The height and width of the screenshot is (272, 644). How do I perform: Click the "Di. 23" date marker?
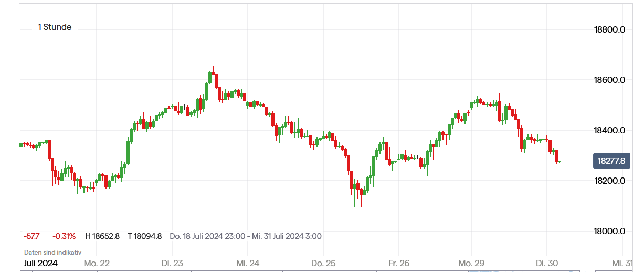[x=172, y=263]
